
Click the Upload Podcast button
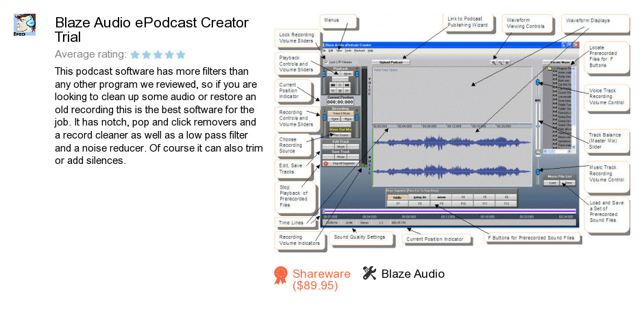(391, 62)
